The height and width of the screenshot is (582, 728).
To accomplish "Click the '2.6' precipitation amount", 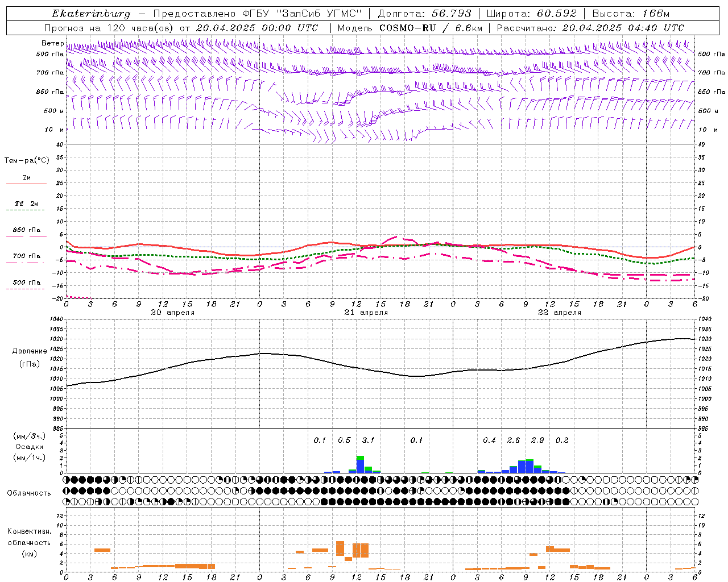I will point(513,440).
